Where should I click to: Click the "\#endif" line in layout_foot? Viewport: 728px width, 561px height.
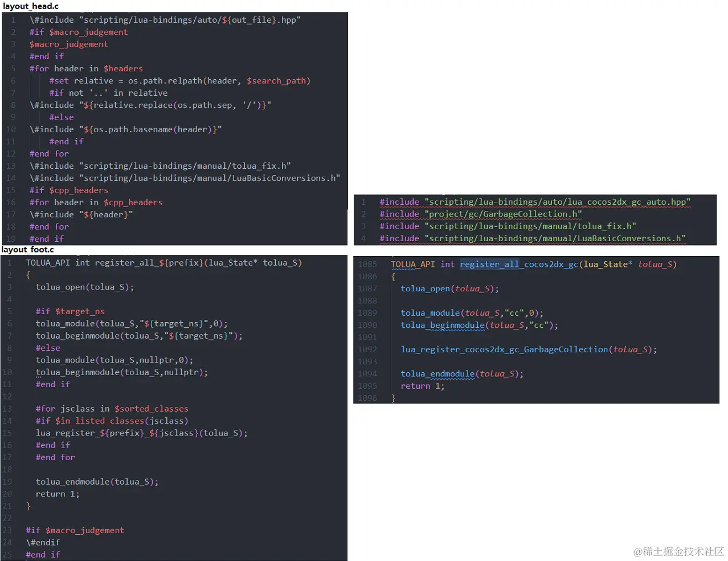[x=43, y=542]
